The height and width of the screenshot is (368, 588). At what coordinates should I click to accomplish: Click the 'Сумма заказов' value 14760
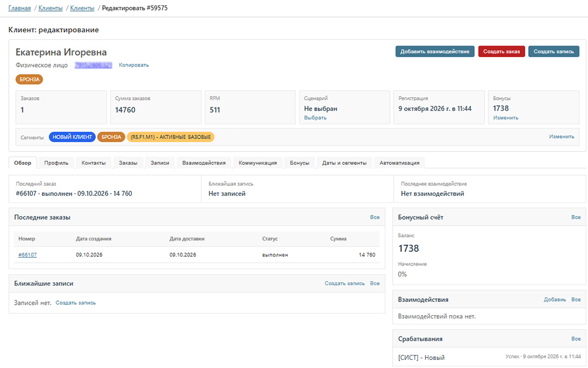[125, 110]
